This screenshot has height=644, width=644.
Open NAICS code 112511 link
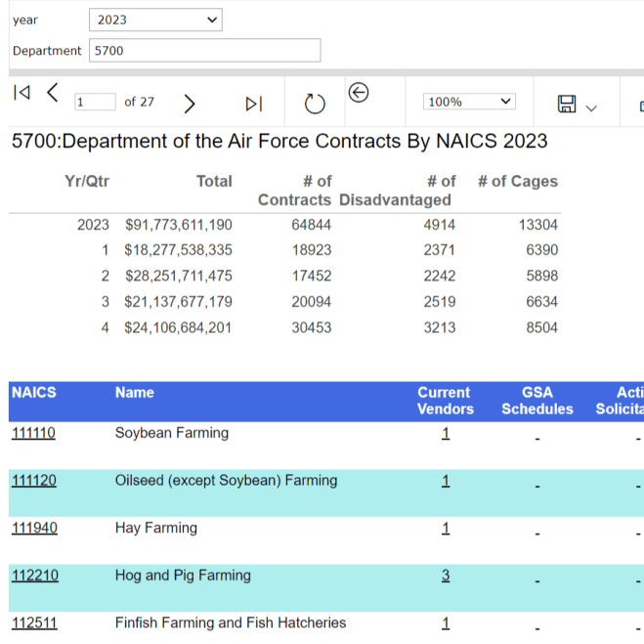coord(34,623)
